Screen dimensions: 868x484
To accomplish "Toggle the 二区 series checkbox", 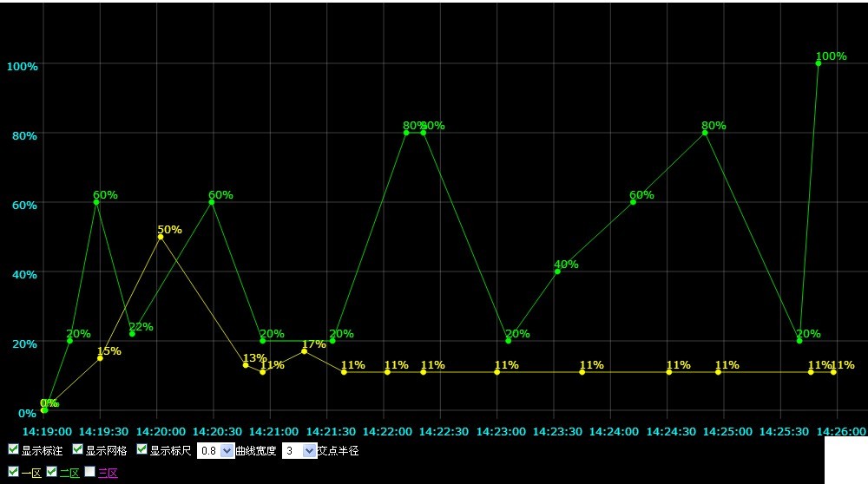I will [x=51, y=472].
